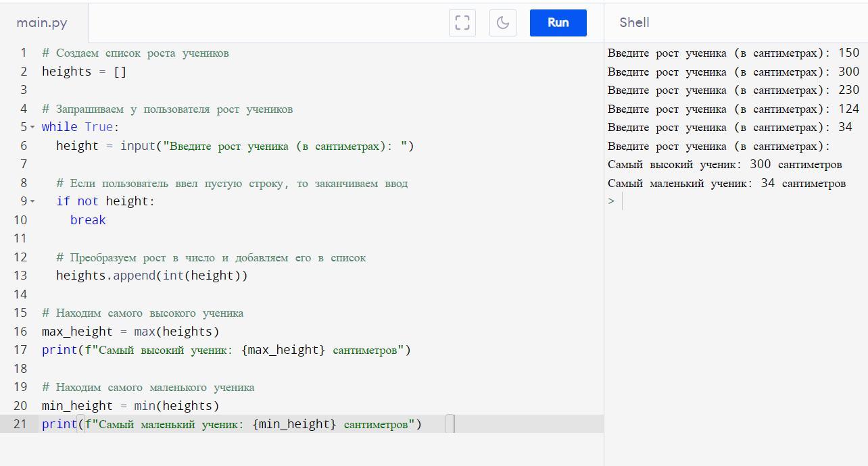
Task: Click line number 14 in the gutter
Action: click(x=20, y=294)
